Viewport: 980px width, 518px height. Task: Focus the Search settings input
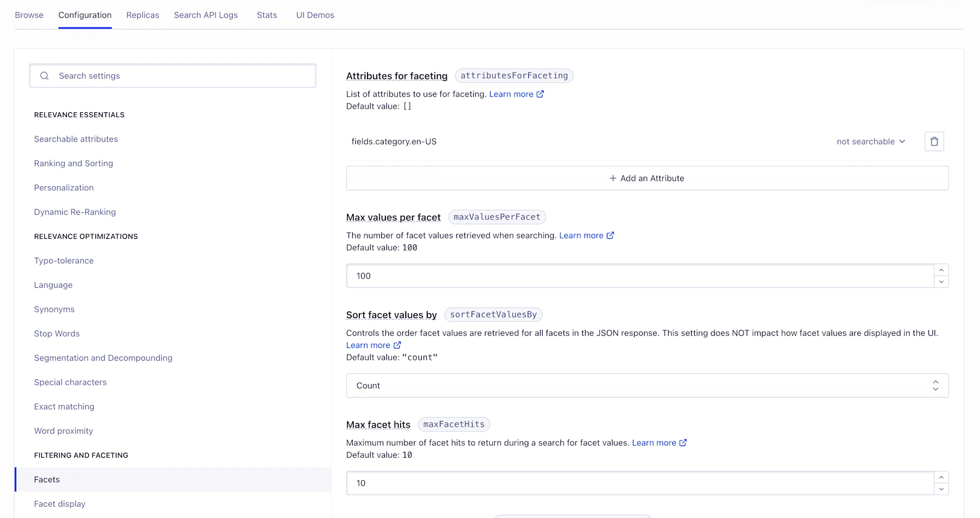(173, 76)
